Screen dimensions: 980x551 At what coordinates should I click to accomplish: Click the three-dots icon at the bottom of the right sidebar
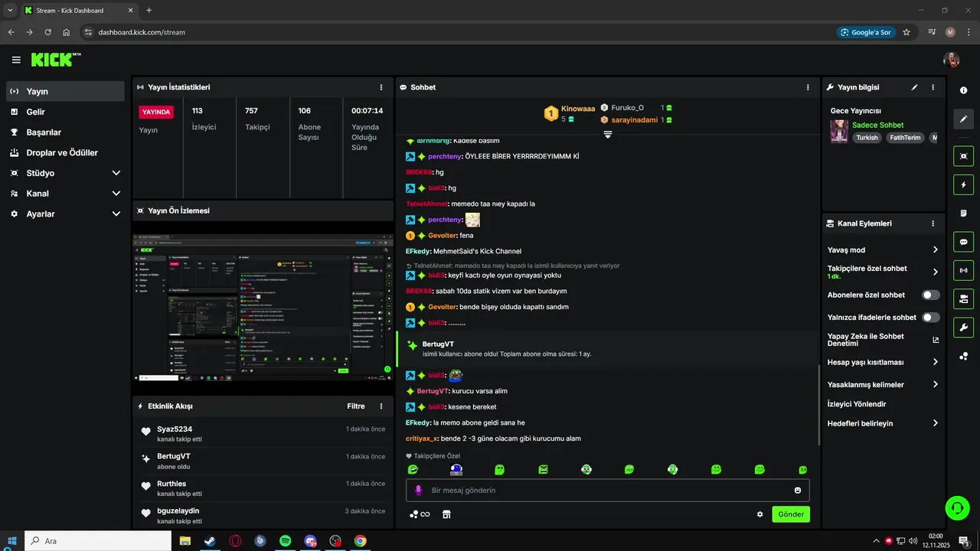[x=963, y=356]
